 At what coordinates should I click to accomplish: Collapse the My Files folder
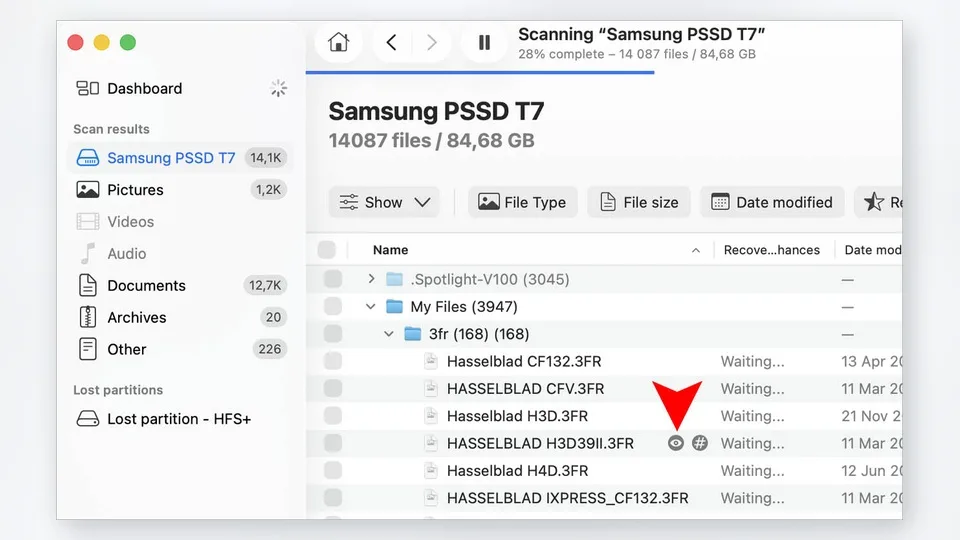pos(370,306)
